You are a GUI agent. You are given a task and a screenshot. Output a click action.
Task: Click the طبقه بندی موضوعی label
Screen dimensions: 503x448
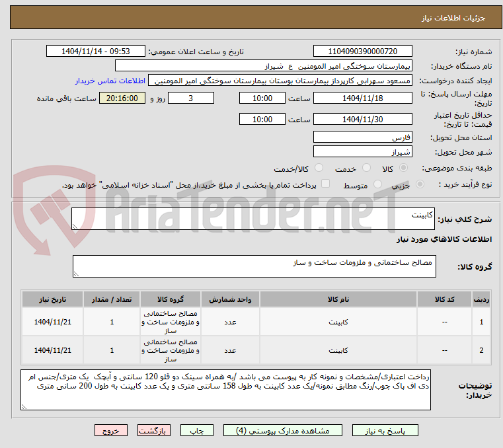click(457, 168)
